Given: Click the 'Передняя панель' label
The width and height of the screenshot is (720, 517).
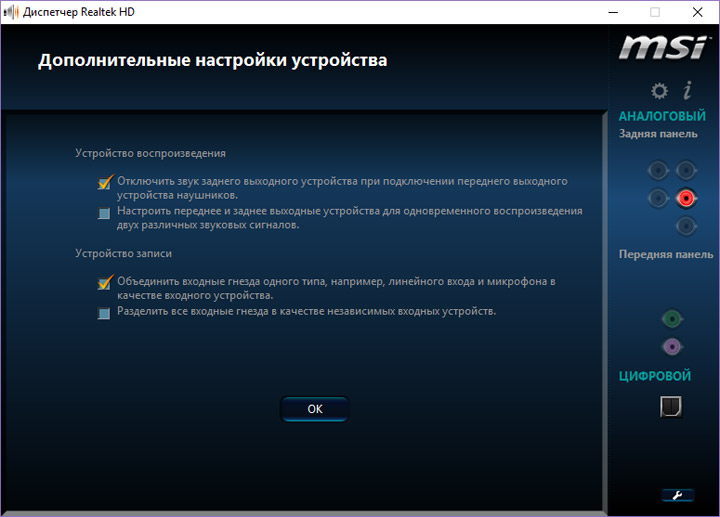Looking at the screenshot, I should pyautogui.click(x=666, y=254).
